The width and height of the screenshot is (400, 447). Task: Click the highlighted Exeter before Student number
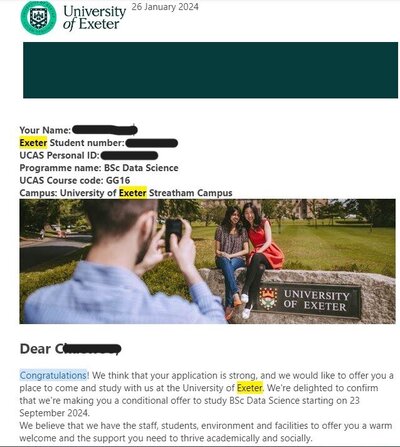point(33,143)
